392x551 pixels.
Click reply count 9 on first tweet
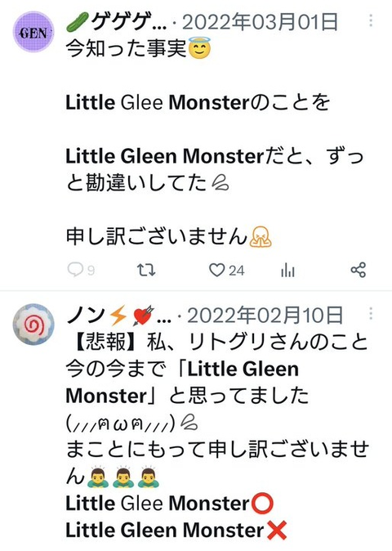pyautogui.click(x=91, y=271)
